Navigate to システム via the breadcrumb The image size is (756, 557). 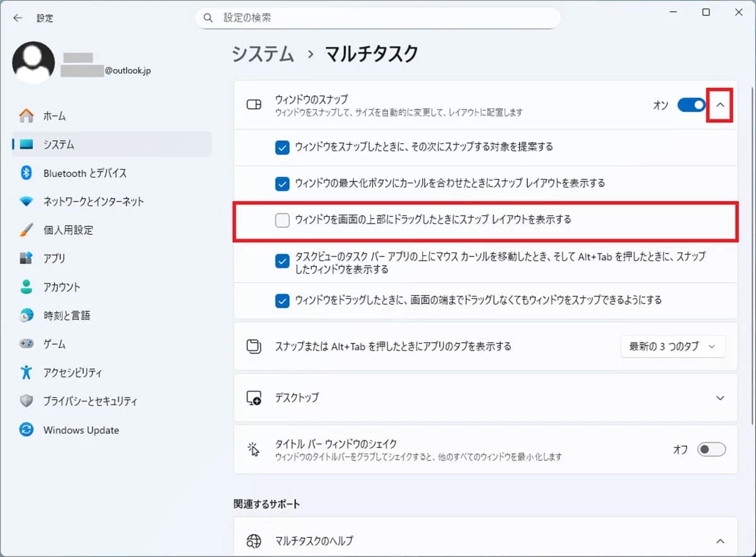[x=262, y=54]
